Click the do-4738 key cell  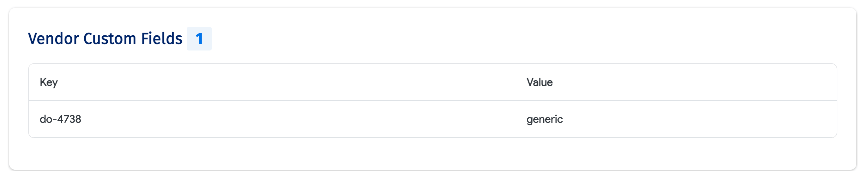(x=60, y=119)
